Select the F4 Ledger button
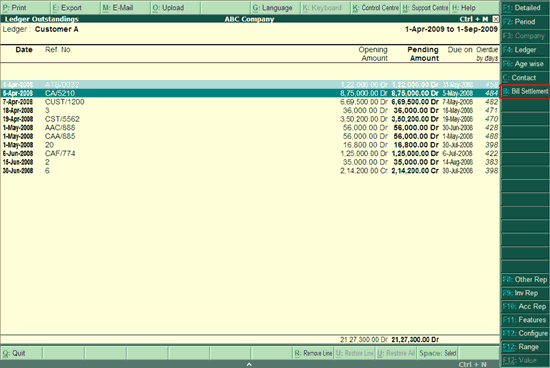The height and width of the screenshot is (368, 550). [x=525, y=50]
